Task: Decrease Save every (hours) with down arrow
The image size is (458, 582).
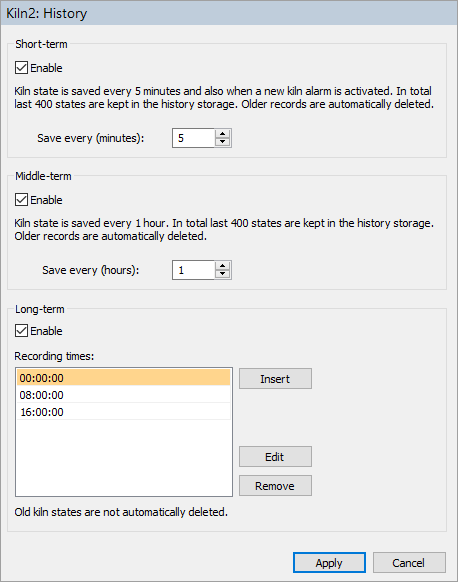Action: [x=222, y=274]
